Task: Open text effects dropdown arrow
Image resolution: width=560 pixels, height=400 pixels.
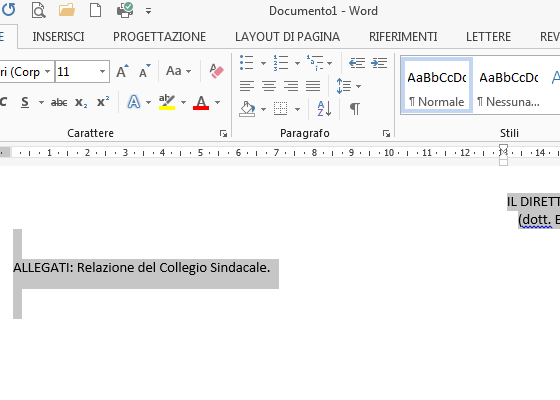Action: (148, 102)
